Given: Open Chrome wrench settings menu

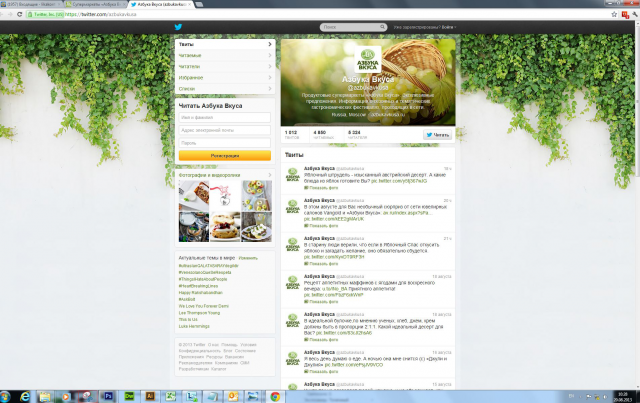Looking at the screenshot, I should point(635,14).
